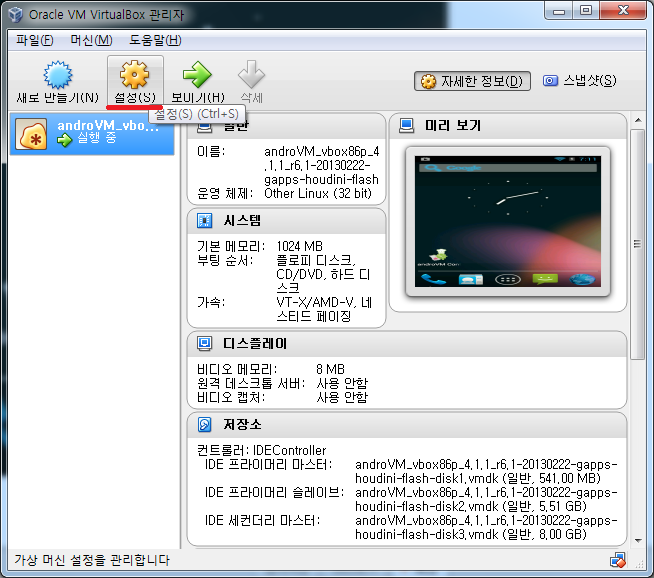
Task: Open Settings (설정) gear icon
Action: pyautogui.click(x=134, y=75)
